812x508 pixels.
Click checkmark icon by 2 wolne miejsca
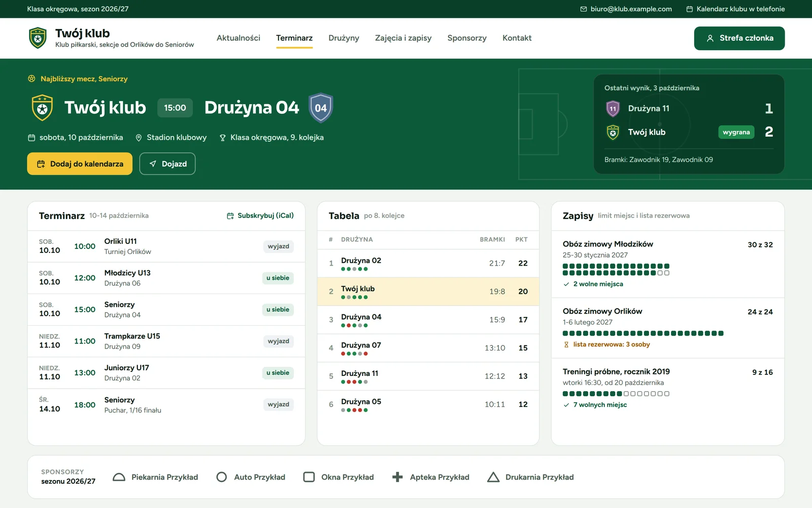click(566, 284)
